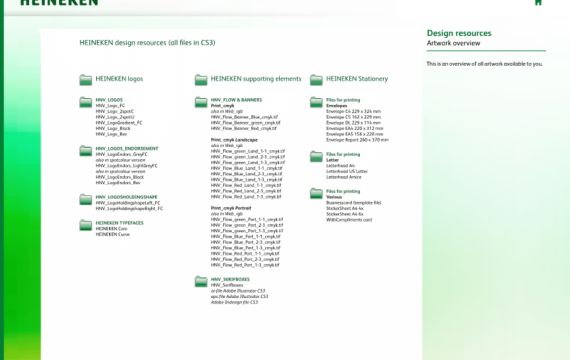Click the HNV_LOGOS folder icon
570x360 pixels.
pos(86,102)
